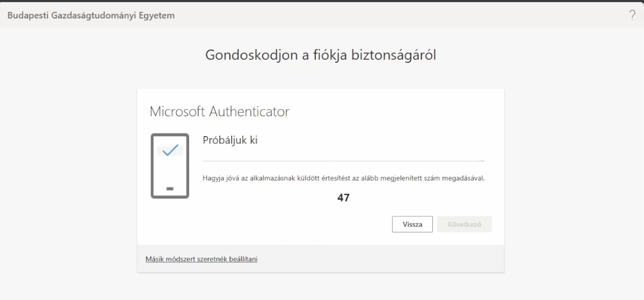Click the greyed-out Következő button

point(465,225)
